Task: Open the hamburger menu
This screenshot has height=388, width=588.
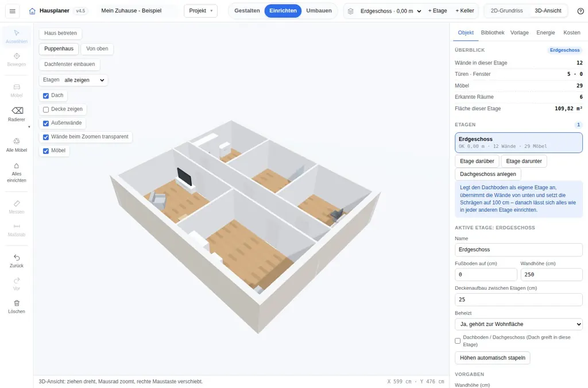Action: 13,11
